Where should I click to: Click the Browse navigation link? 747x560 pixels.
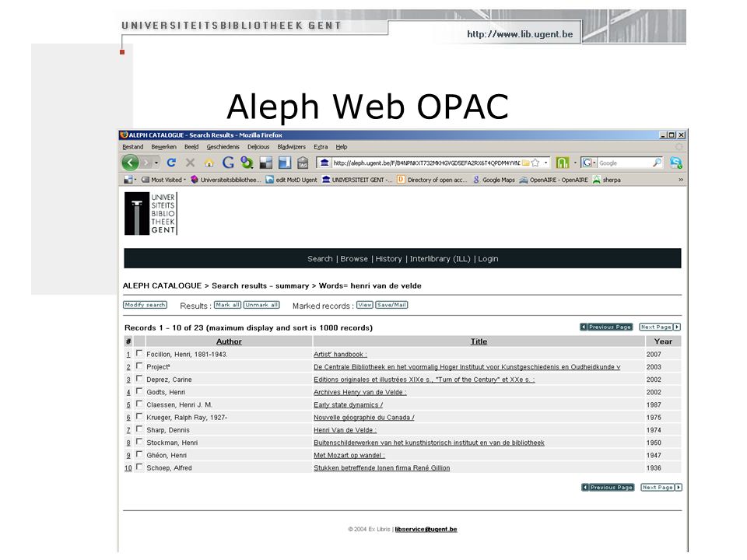point(354,258)
